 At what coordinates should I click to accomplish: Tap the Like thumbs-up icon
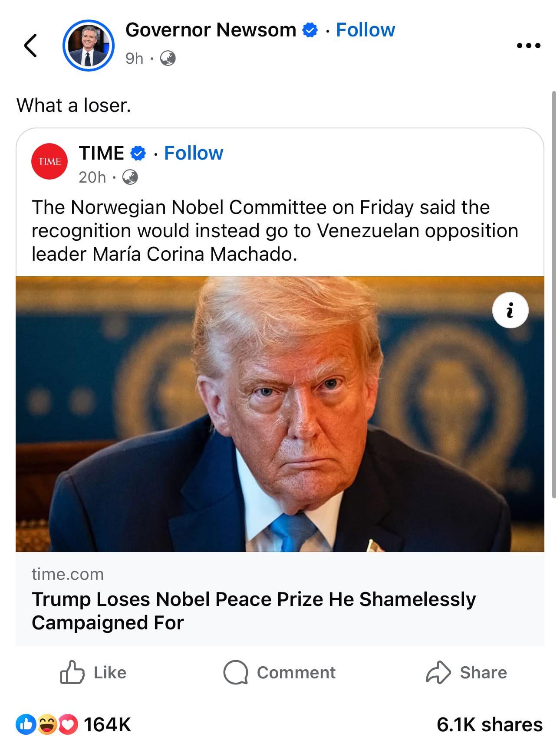coord(72,672)
